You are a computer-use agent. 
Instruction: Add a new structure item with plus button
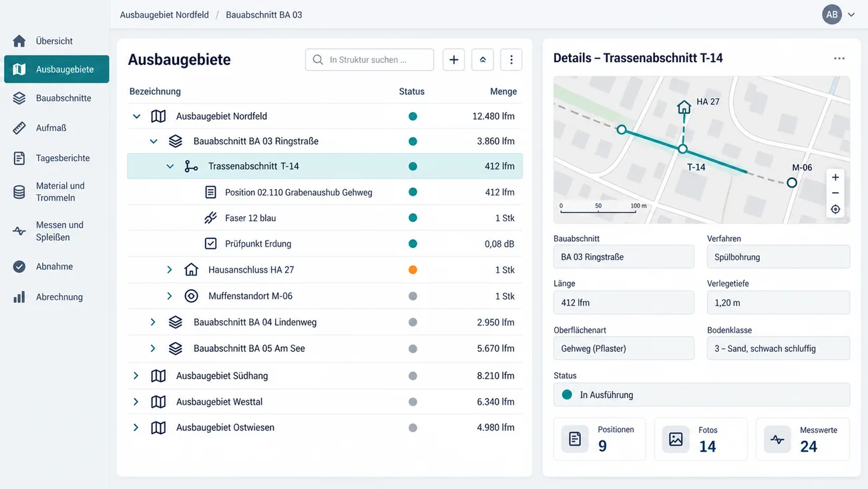(x=453, y=59)
